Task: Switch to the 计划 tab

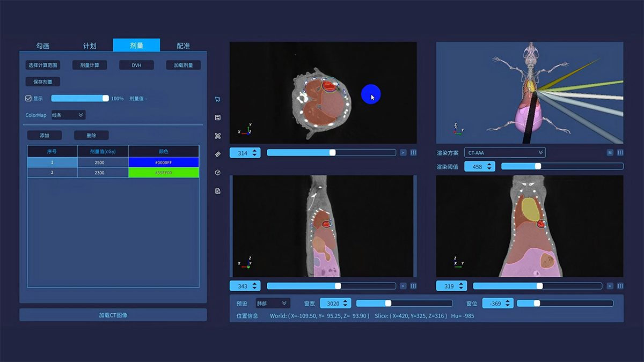Action: click(90, 46)
